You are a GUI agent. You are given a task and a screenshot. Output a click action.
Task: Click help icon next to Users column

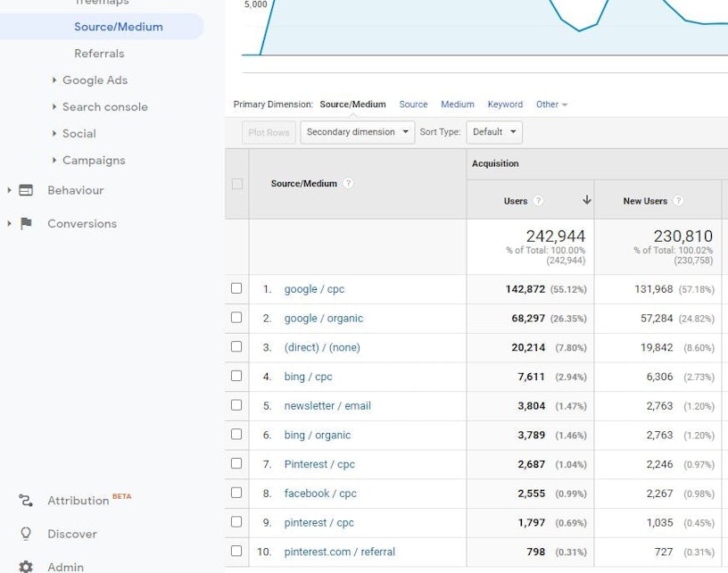point(538,201)
